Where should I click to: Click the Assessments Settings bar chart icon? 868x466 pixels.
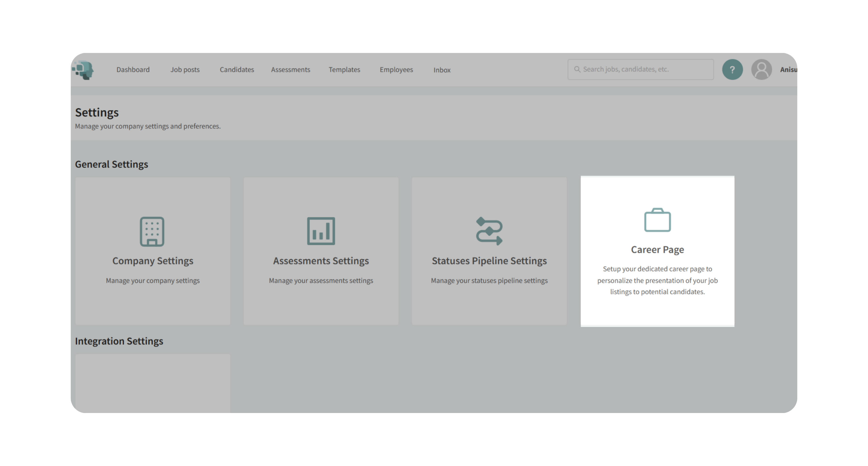[x=321, y=231]
